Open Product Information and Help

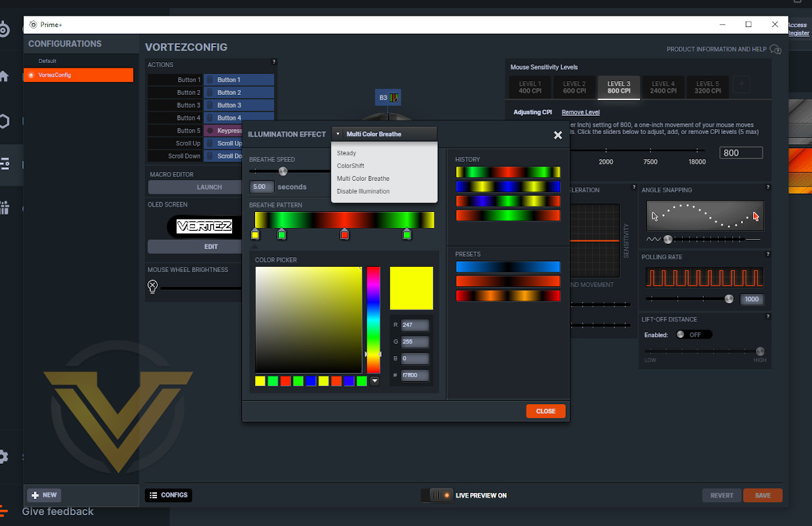[x=723, y=49]
